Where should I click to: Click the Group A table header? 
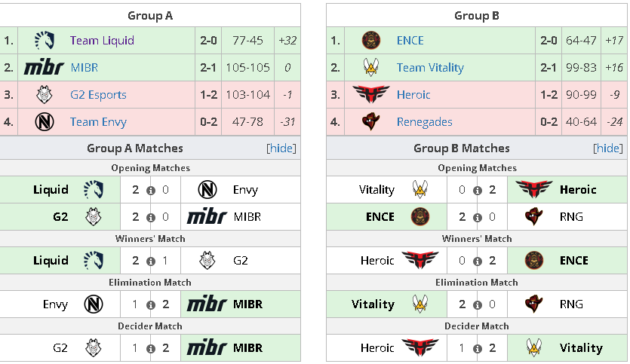point(150,15)
